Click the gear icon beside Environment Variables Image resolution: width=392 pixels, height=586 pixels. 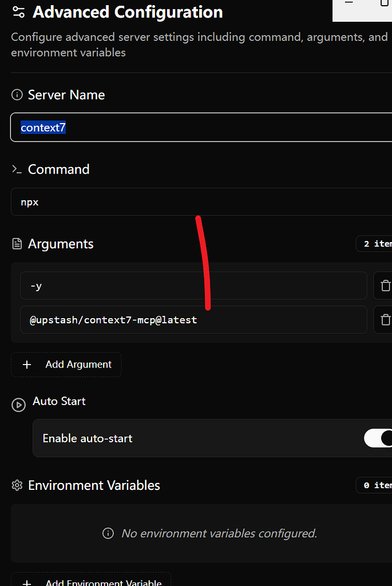tap(17, 485)
